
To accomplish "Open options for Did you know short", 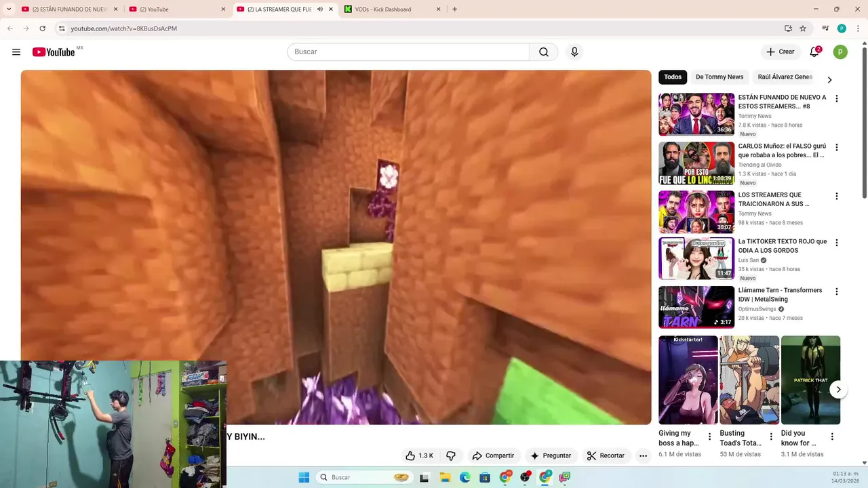I will tap(832, 436).
